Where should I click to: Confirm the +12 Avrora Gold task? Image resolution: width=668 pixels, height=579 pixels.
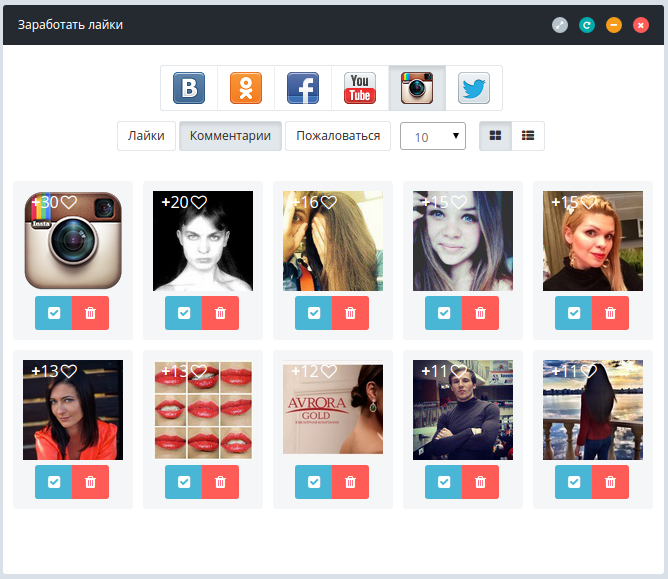314,482
